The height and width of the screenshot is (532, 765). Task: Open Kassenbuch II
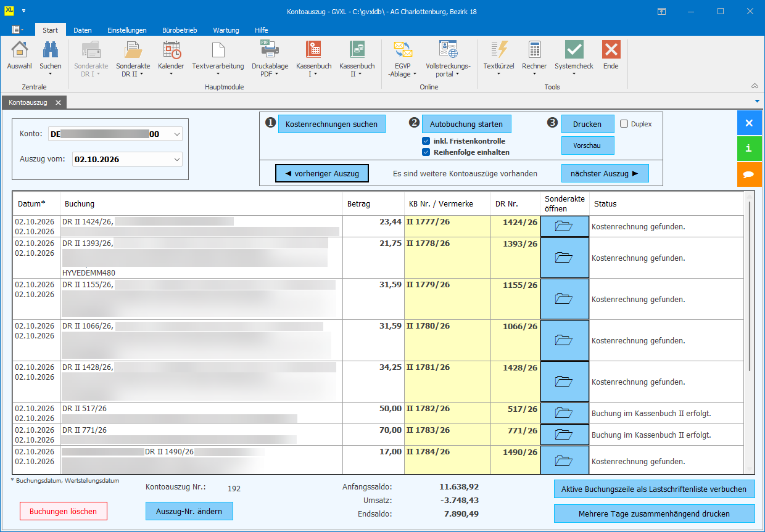click(x=357, y=59)
